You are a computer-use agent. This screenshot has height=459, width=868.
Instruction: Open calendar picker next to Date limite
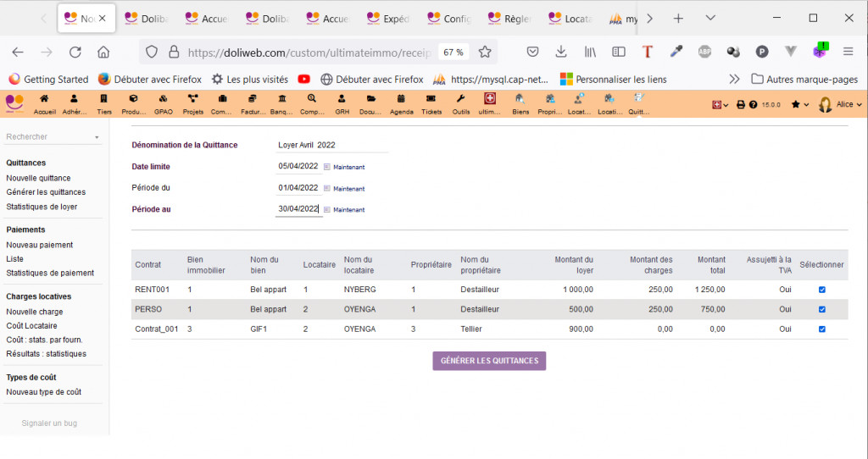tap(327, 167)
